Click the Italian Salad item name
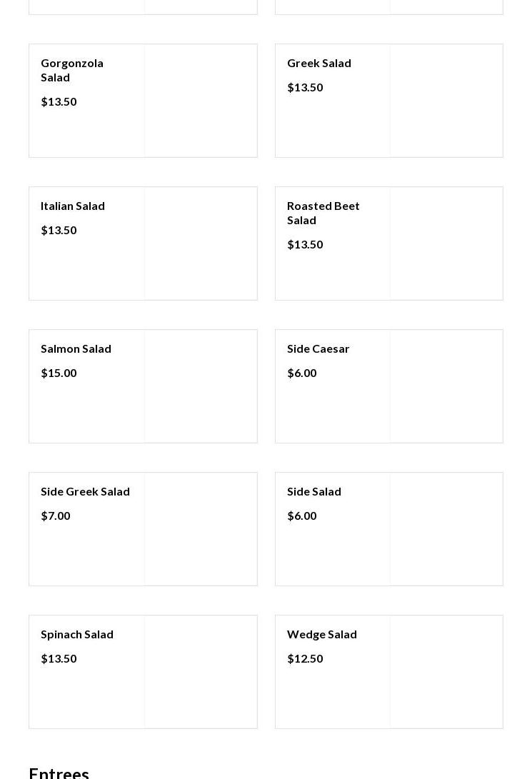Image resolution: width=532 pixels, height=779 pixels. [x=73, y=206]
